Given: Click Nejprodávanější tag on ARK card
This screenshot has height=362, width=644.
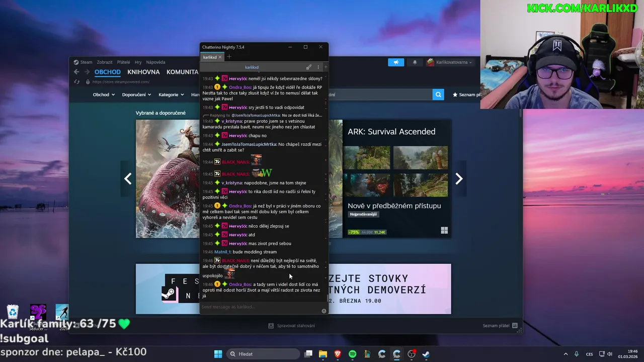Looking at the screenshot, I should pyautogui.click(x=363, y=214).
